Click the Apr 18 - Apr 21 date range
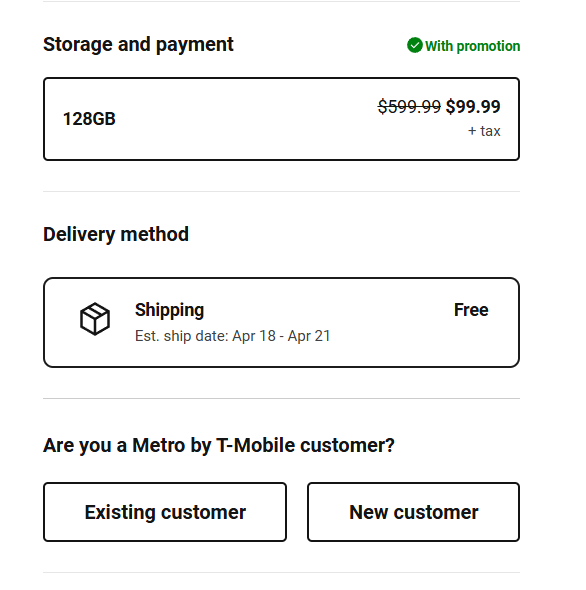This screenshot has height=590, width=586. [x=281, y=336]
